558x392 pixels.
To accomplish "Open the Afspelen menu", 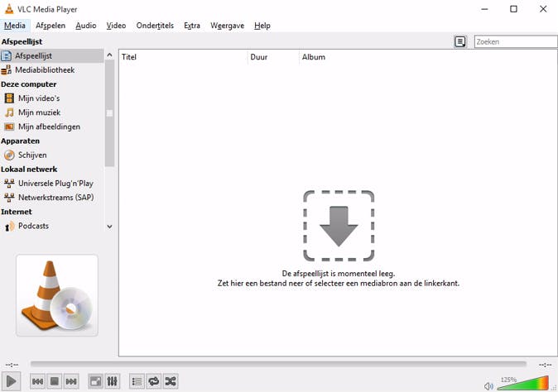I will (51, 26).
